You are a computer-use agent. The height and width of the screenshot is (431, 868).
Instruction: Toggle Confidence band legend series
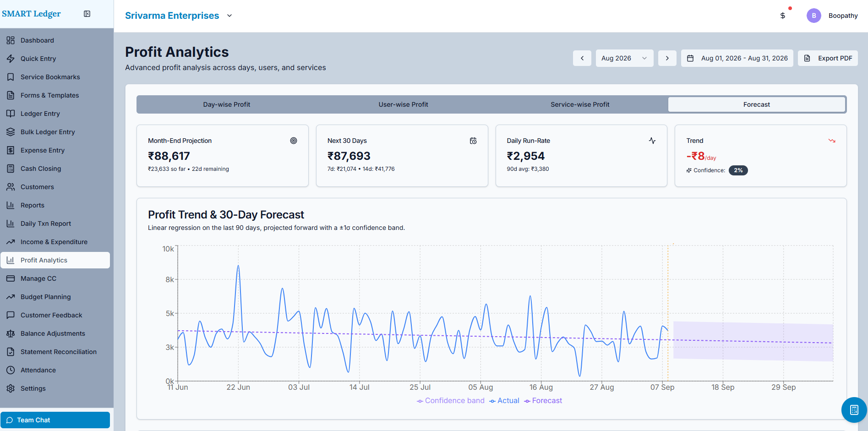point(451,401)
